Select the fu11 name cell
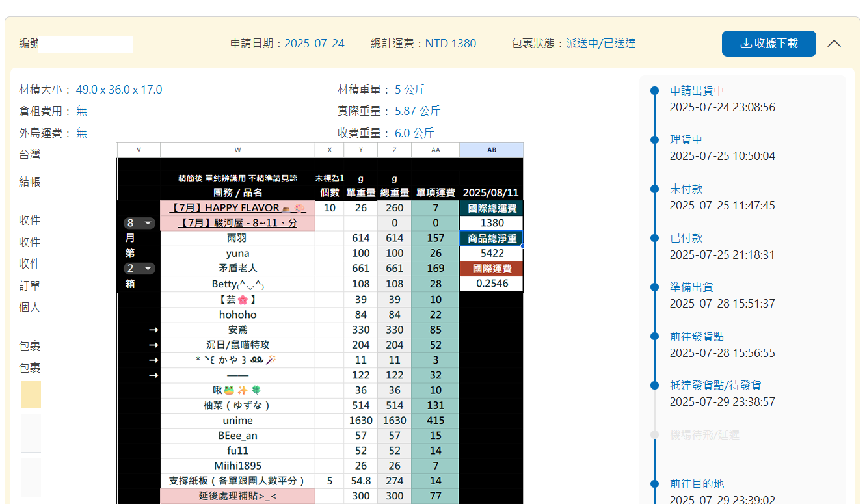 coord(237,451)
